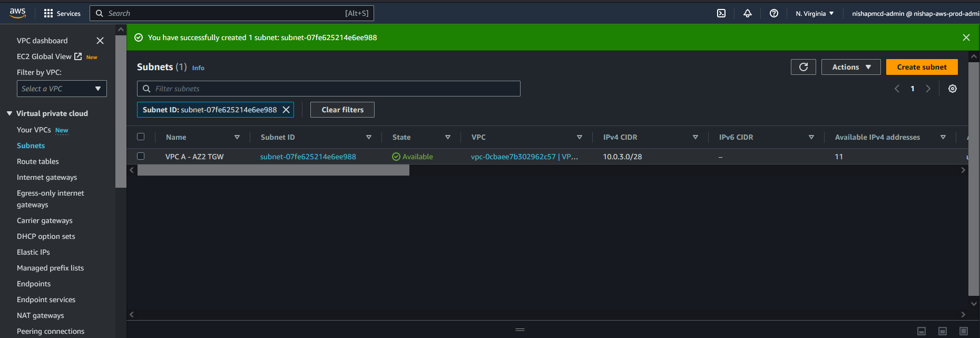Open the help question mark icon
980x338 pixels.
(x=773, y=13)
